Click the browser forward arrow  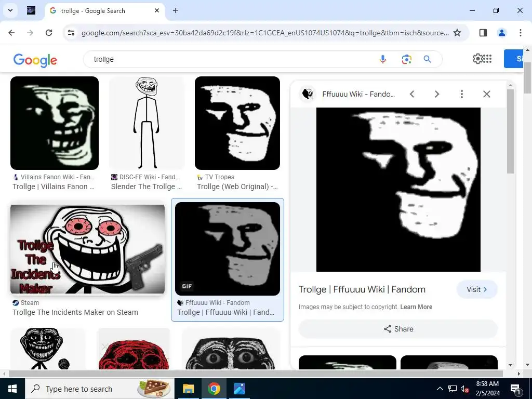pos(30,33)
